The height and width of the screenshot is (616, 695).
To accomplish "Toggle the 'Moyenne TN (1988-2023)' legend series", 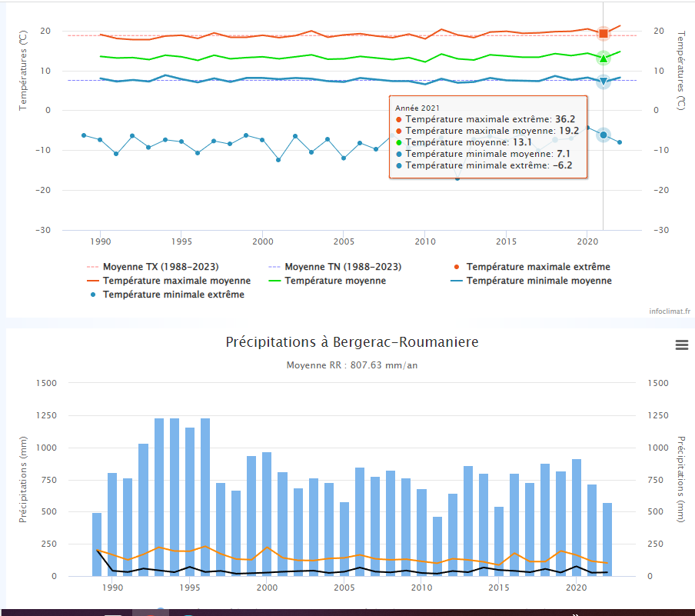I will click(x=335, y=267).
